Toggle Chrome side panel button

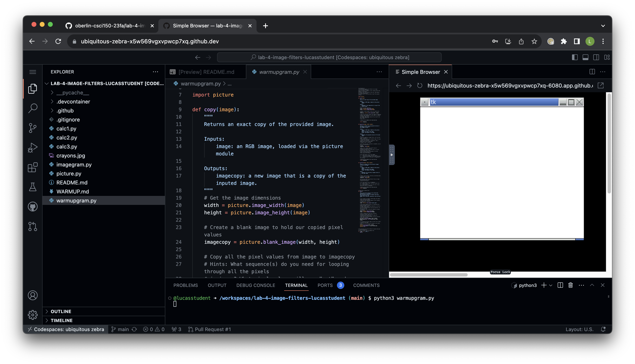click(576, 41)
